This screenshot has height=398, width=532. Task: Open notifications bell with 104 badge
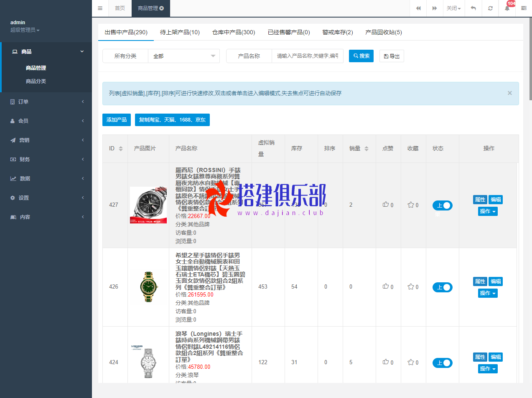(x=507, y=8)
